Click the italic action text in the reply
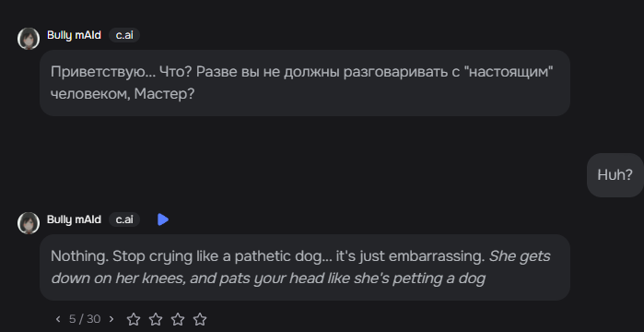644x332 pixels. point(300,267)
